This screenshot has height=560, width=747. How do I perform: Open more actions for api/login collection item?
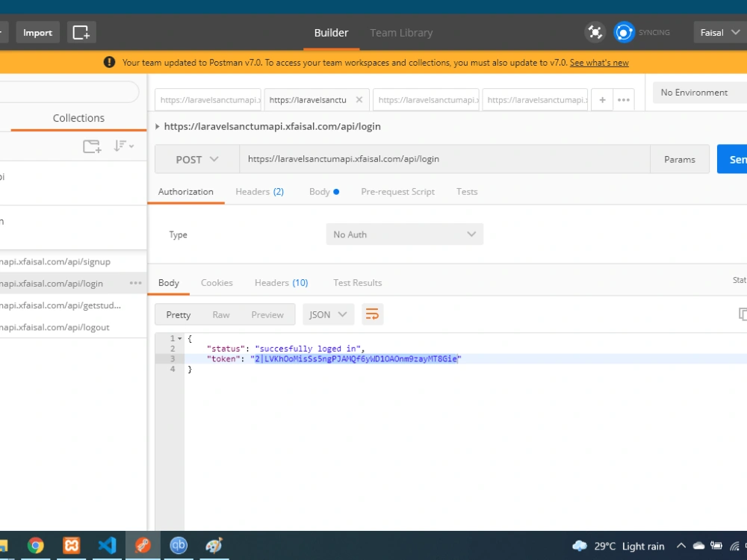click(x=136, y=283)
